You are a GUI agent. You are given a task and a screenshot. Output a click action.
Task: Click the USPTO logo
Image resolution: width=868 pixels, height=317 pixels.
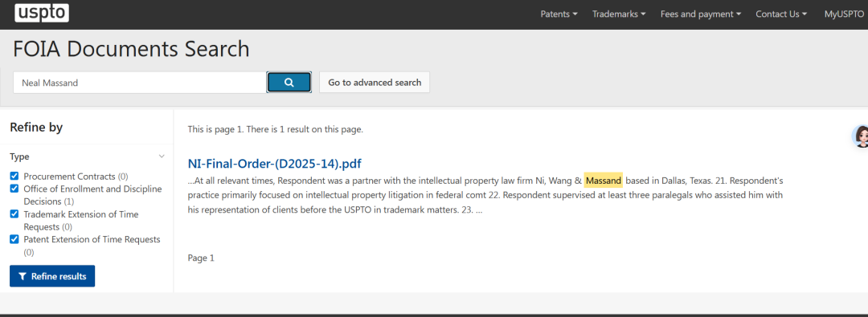[42, 12]
